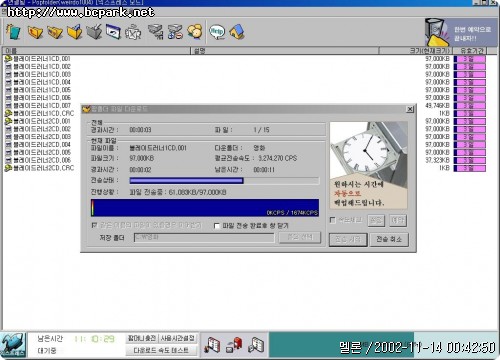
Task: Click the gray drive with percent icon
Action: [x=155, y=32]
